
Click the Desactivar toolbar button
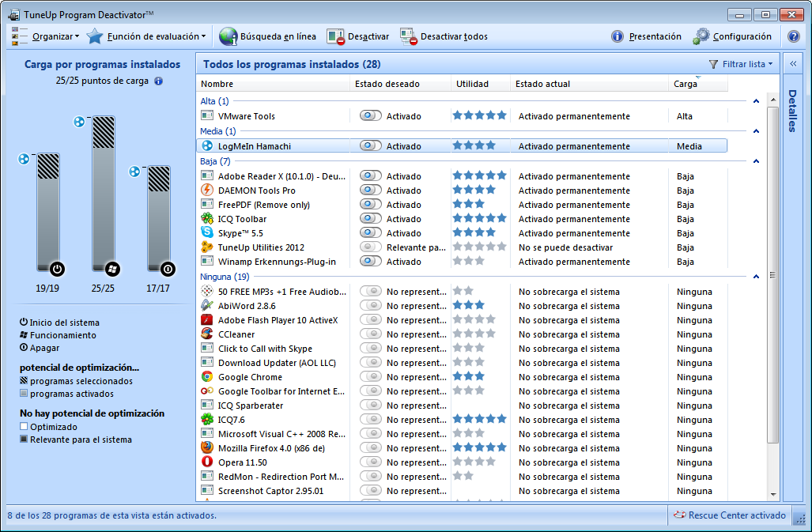(x=358, y=36)
